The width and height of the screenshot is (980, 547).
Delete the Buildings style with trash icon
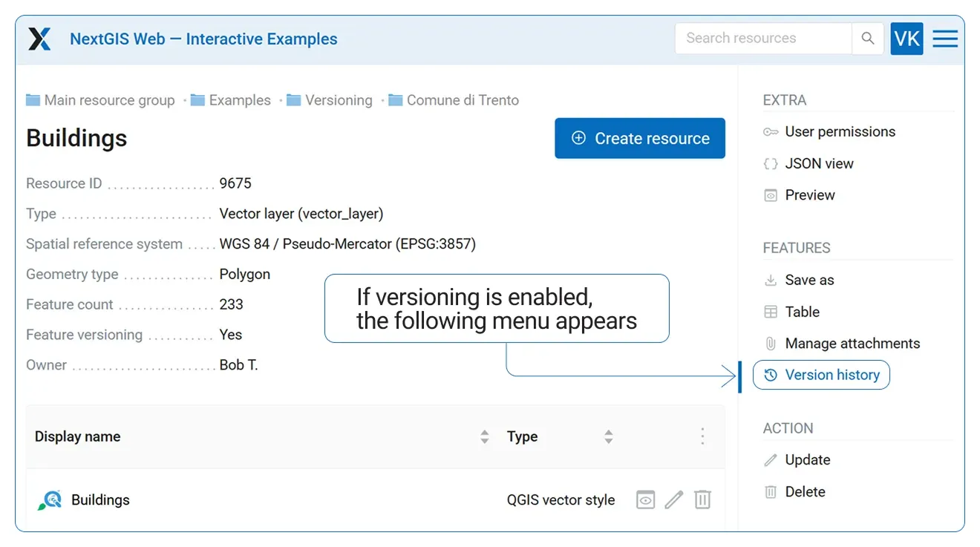coord(702,500)
